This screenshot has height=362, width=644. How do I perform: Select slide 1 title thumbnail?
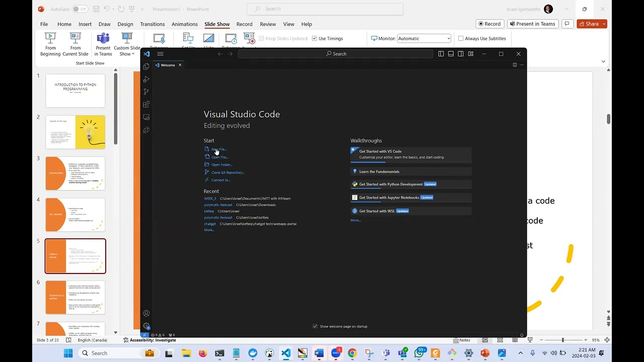pos(75,90)
